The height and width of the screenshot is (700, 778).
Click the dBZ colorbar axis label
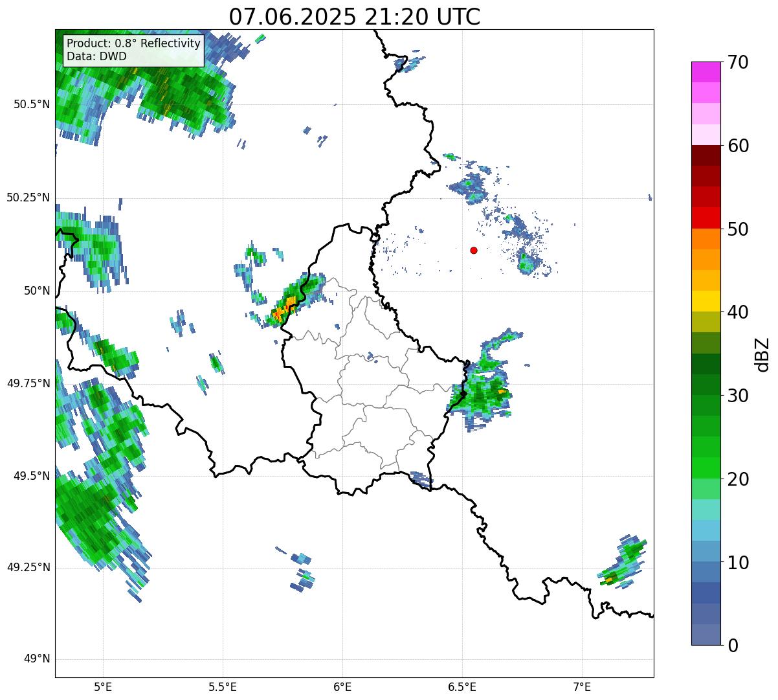tap(762, 354)
